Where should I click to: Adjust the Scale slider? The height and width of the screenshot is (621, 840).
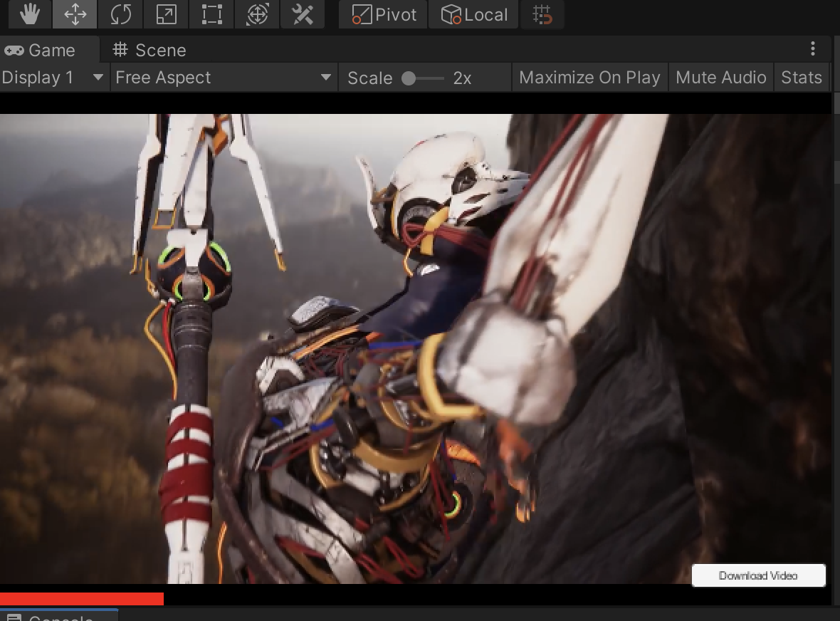tap(422, 78)
